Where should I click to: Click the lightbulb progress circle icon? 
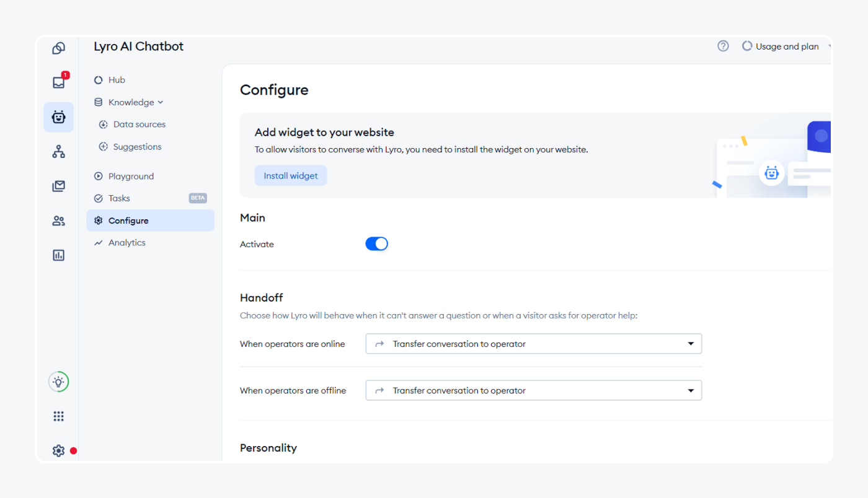point(58,382)
